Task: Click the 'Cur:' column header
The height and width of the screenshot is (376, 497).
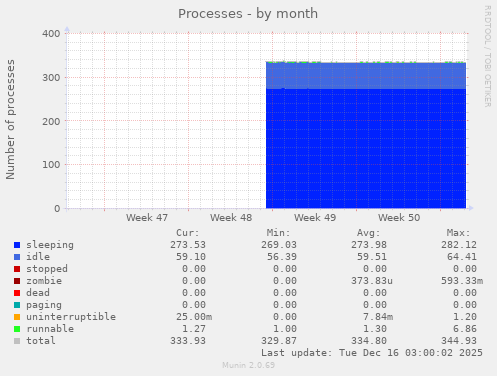Action: (188, 233)
